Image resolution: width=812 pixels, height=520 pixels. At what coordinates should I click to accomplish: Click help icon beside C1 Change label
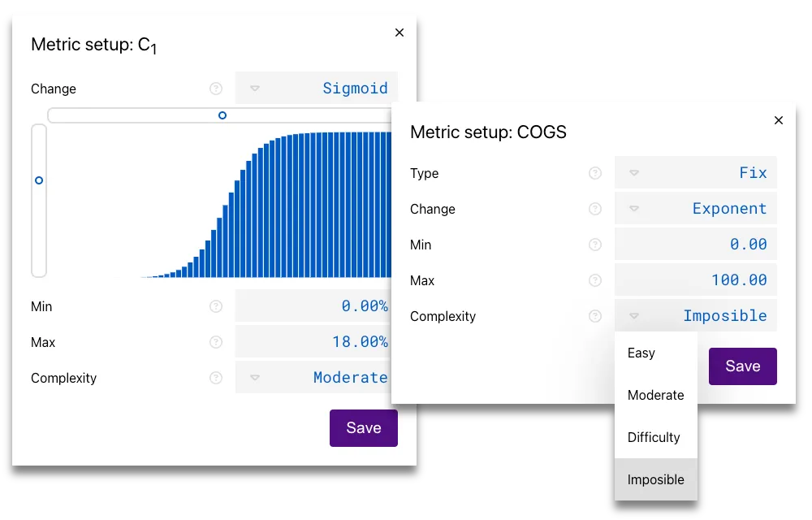point(215,89)
